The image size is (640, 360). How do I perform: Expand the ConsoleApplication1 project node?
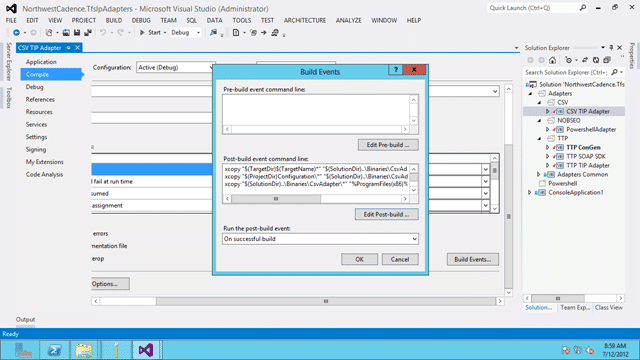[x=530, y=192]
